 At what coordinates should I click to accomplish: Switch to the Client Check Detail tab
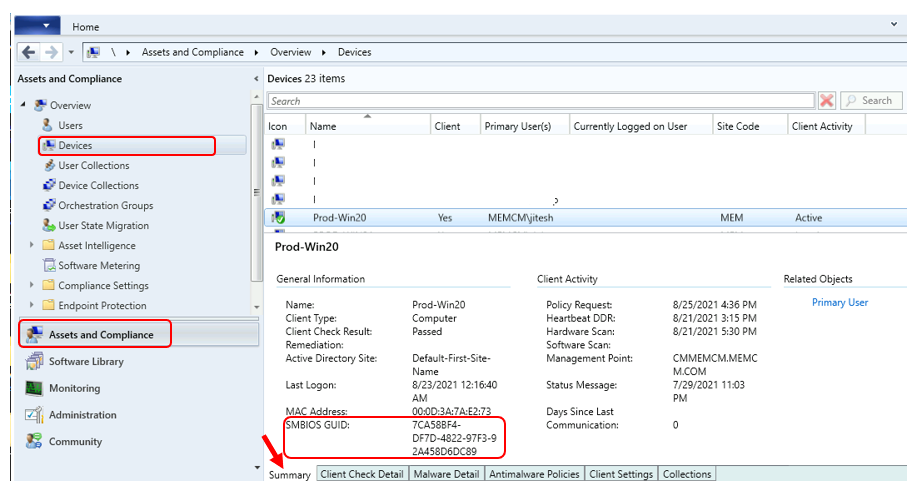click(x=361, y=474)
